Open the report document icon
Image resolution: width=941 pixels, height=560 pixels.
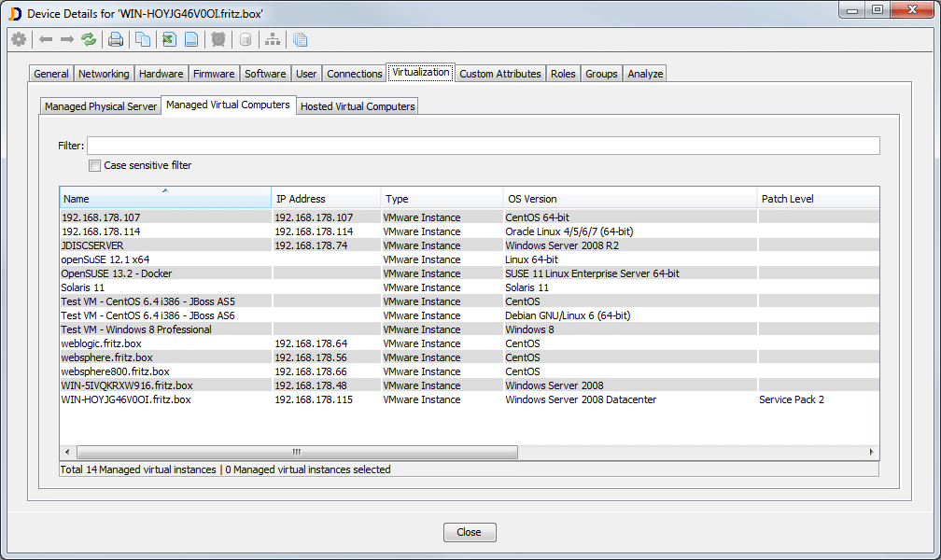coord(192,39)
